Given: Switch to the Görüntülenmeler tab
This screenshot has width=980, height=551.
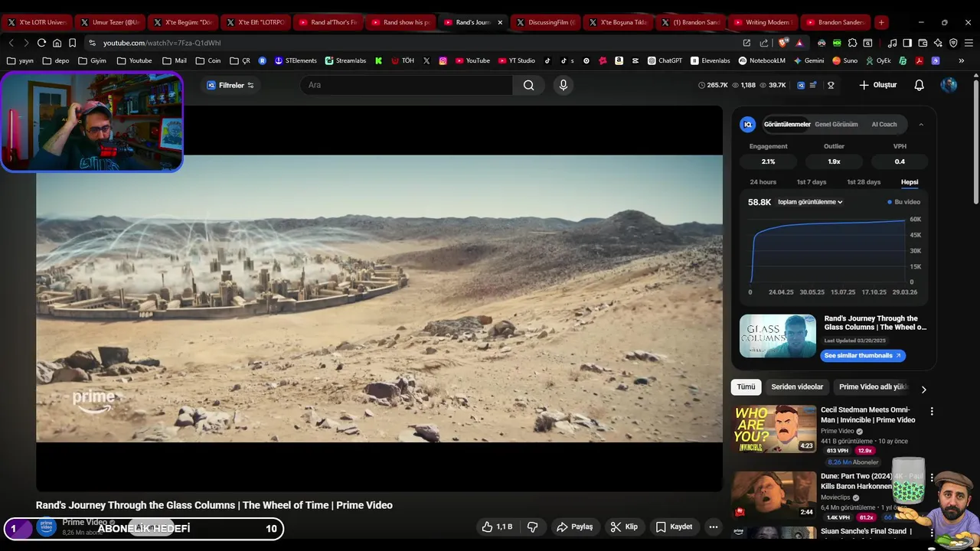Looking at the screenshot, I should tap(787, 124).
